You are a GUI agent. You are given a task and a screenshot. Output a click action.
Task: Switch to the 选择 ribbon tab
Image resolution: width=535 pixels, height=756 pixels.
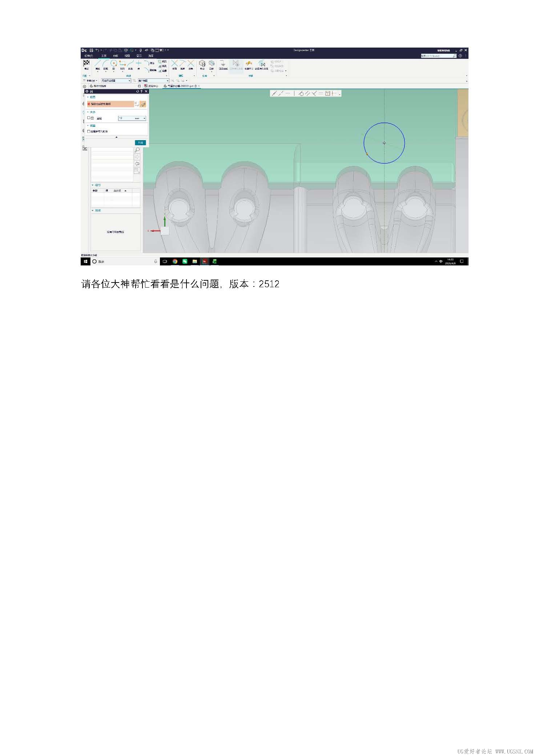pyautogui.click(x=151, y=56)
